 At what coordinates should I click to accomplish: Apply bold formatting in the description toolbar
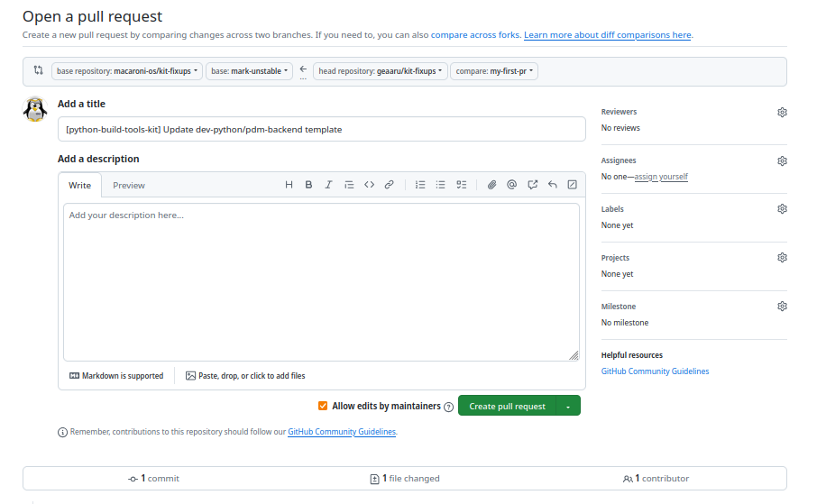click(x=308, y=185)
